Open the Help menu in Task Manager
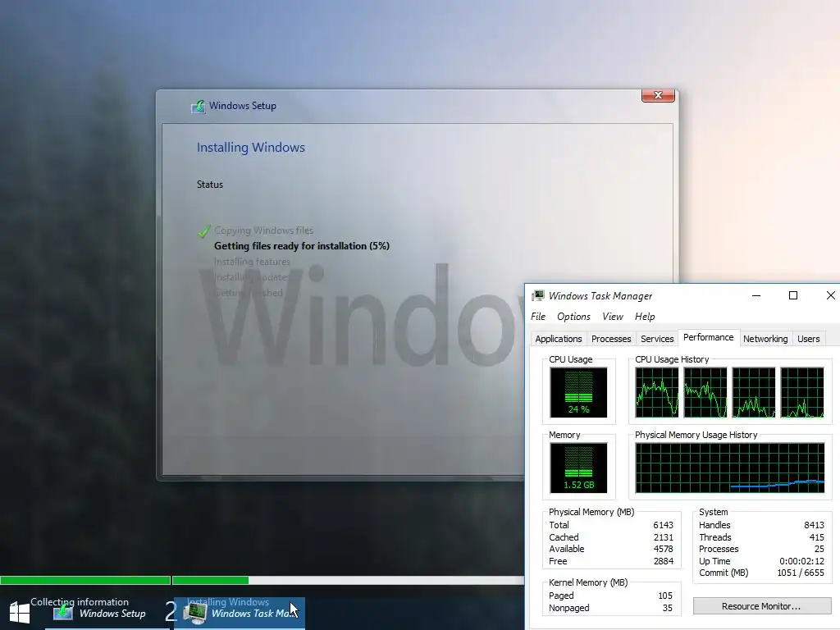This screenshot has width=840, height=630. [645, 317]
